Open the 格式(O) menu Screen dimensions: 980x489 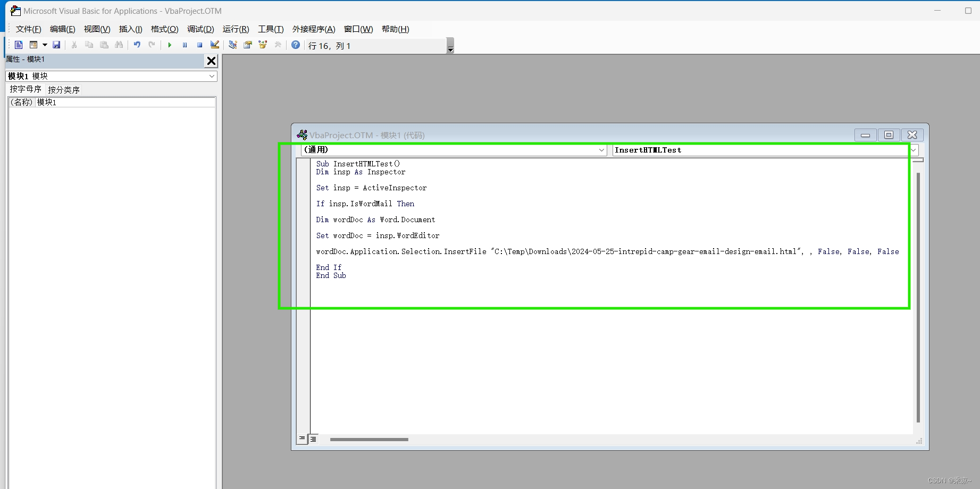pyautogui.click(x=164, y=29)
